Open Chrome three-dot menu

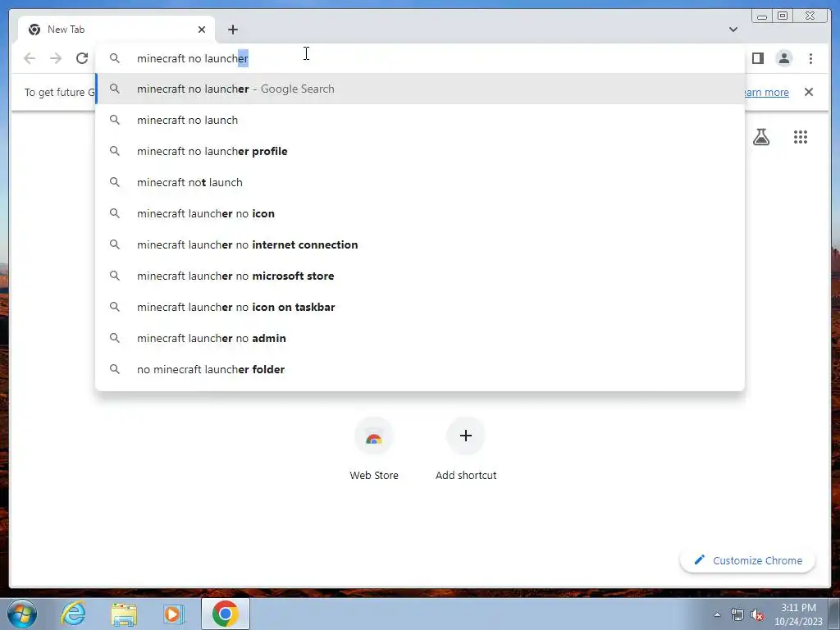[x=810, y=58]
